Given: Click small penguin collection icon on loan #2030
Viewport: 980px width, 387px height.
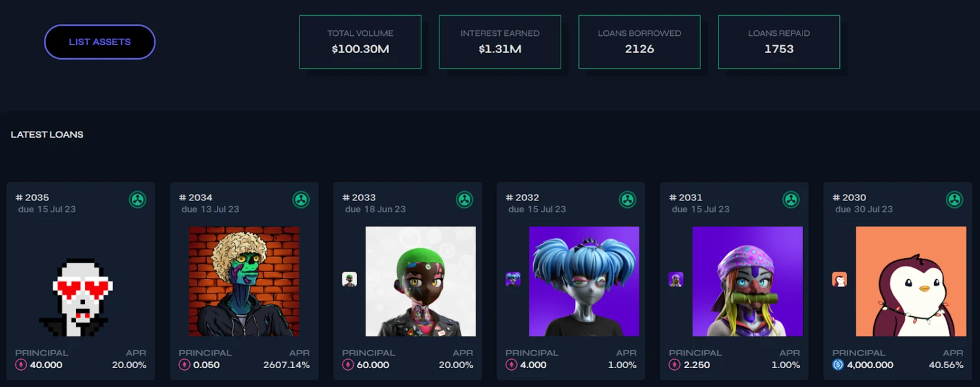Looking at the screenshot, I should [840, 280].
